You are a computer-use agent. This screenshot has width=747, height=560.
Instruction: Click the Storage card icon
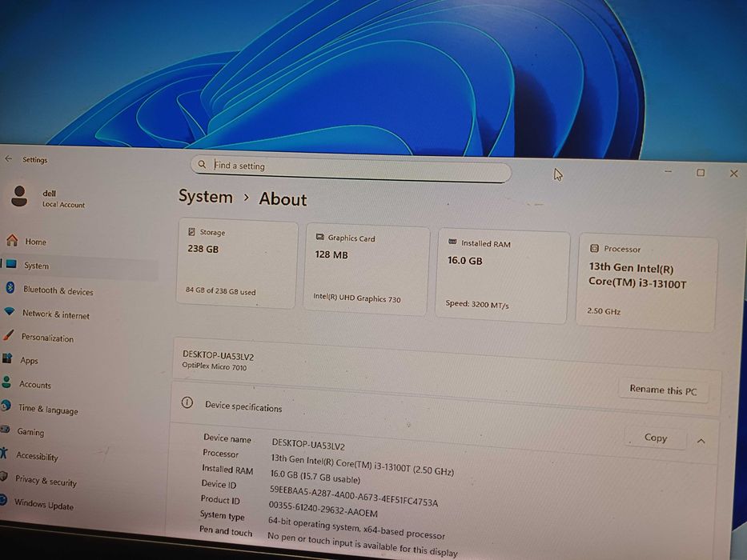(x=191, y=231)
